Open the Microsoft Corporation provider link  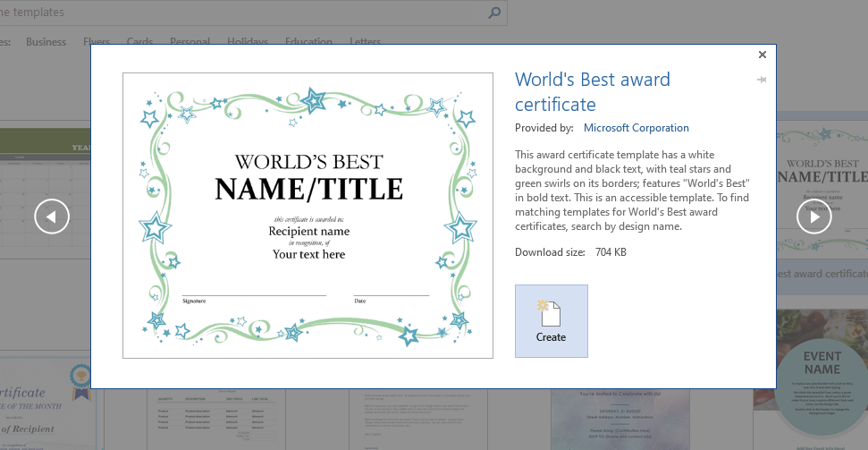click(636, 128)
